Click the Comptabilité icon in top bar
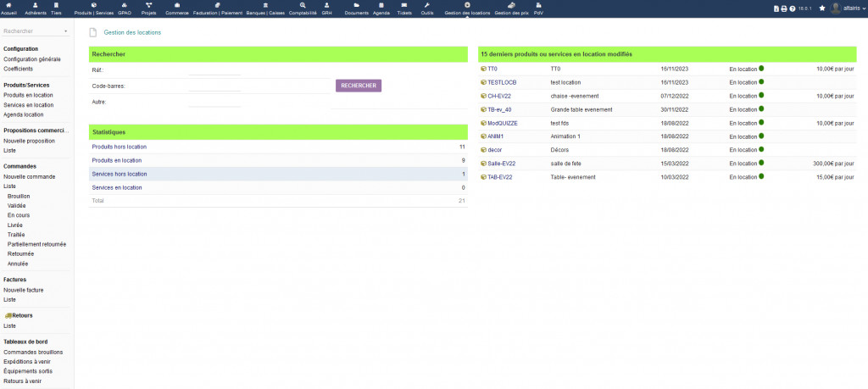The width and height of the screenshot is (868, 389). coord(303,6)
